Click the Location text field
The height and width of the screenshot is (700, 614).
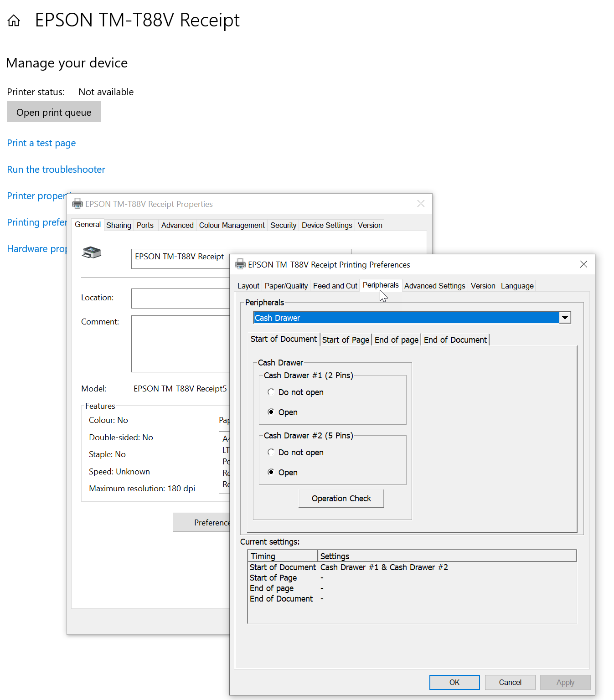tap(181, 298)
